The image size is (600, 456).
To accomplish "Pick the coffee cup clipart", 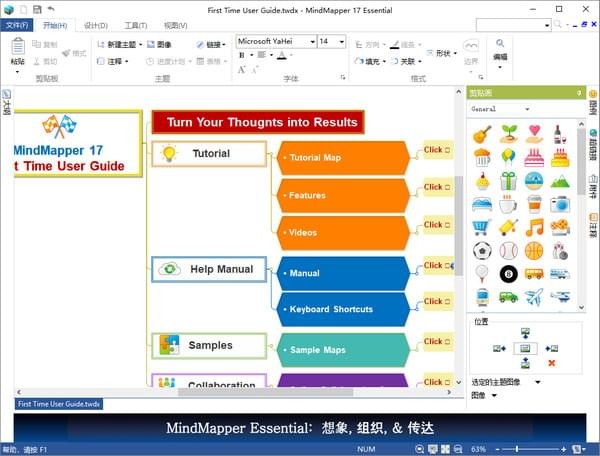I will click(508, 204).
